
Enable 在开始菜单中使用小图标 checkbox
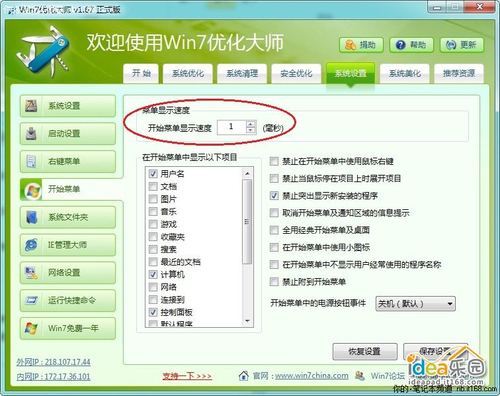(274, 247)
